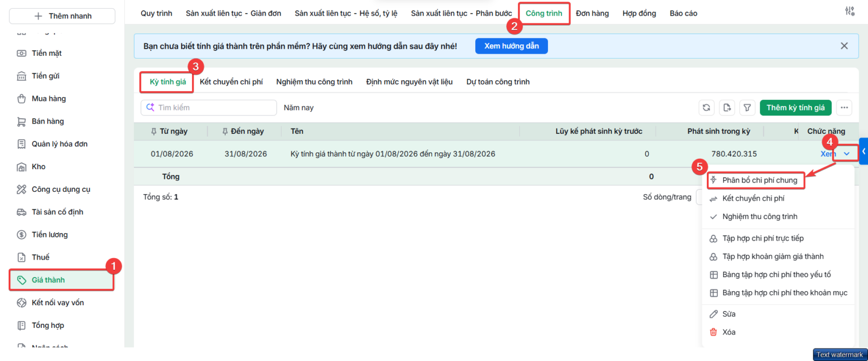Switch to Sản xuất liên tục - Giản đơn tab
Screen dimensions: 868x361
(x=233, y=14)
